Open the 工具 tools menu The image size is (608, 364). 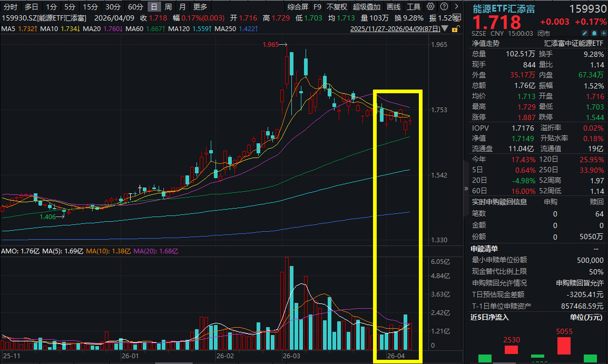pyautogui.click(x=414, y=7)
